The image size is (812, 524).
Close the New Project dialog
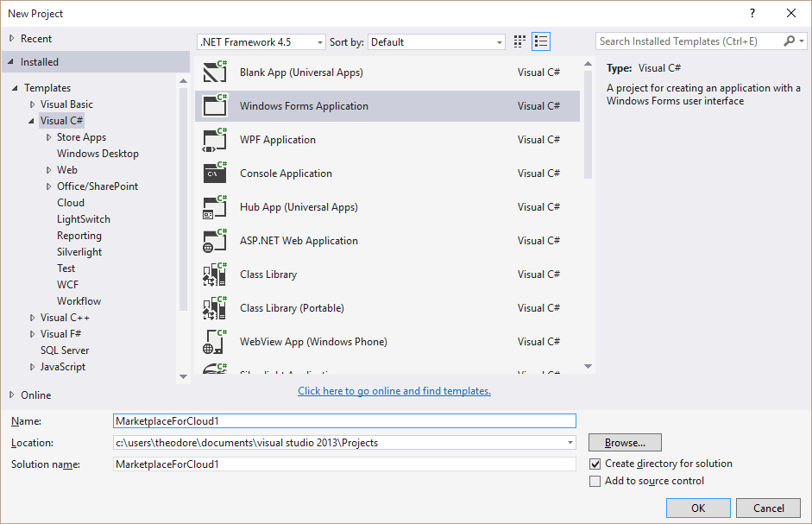[x=791, y=14]
